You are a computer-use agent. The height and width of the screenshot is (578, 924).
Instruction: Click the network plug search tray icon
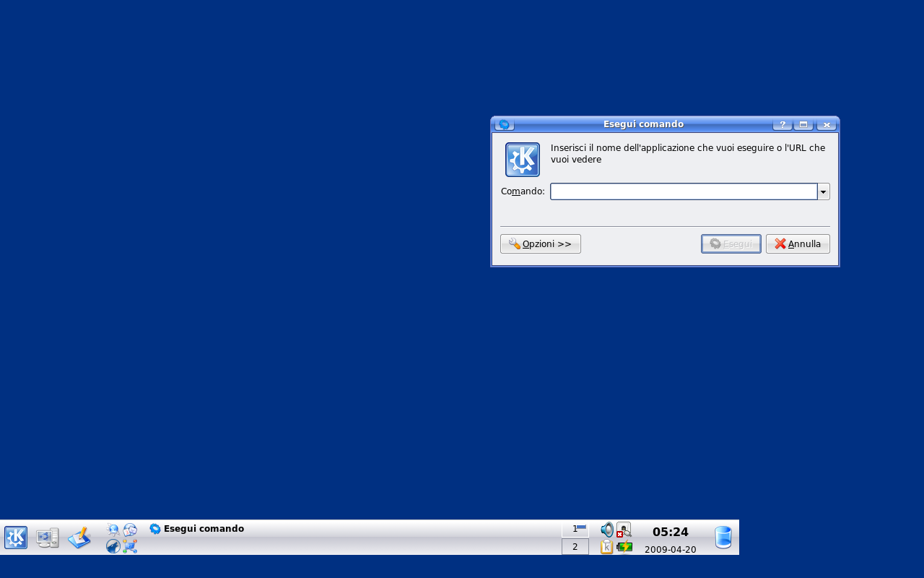[x=624, y=530]
